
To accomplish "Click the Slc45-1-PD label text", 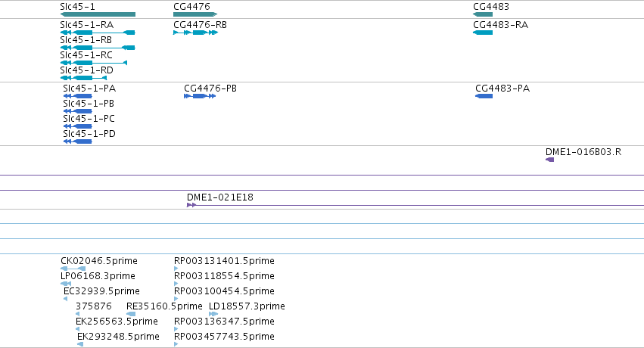I will tap(89, 134).
